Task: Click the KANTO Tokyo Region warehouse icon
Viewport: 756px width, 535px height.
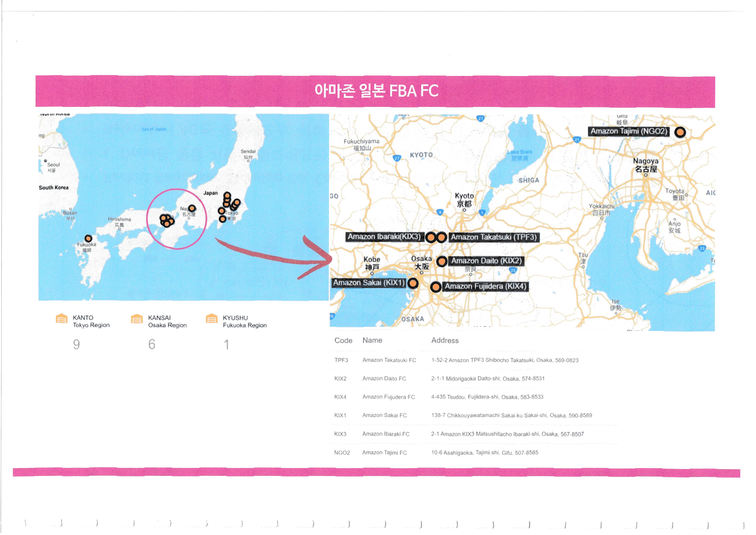Action: [x=62, y=319]
